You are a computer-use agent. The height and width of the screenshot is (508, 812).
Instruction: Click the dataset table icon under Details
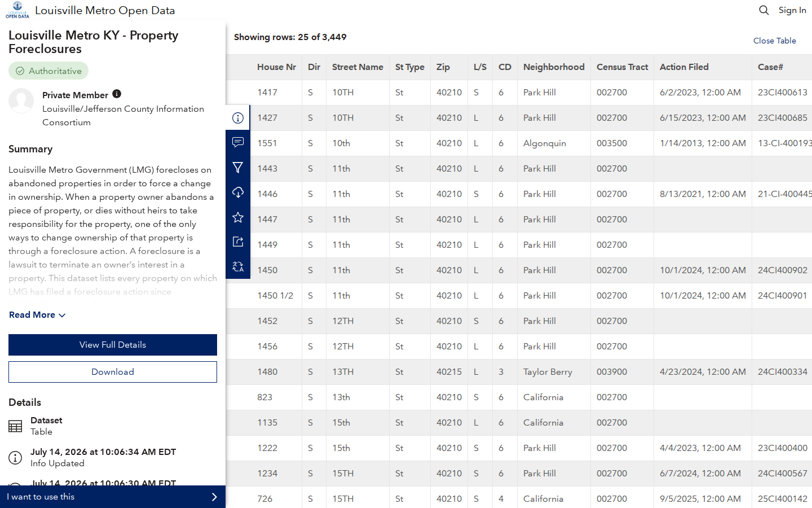(15, 426)
